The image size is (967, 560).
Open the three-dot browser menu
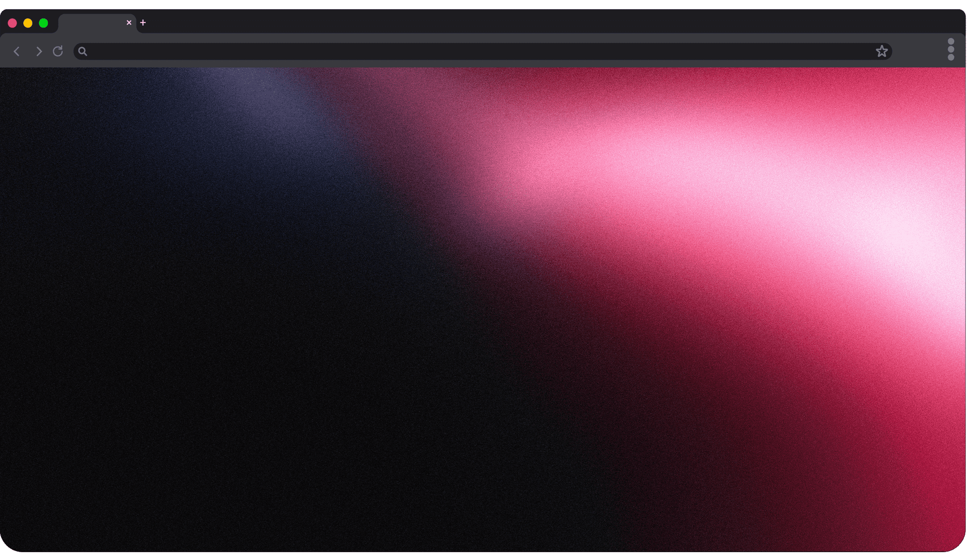pos(951,50)
